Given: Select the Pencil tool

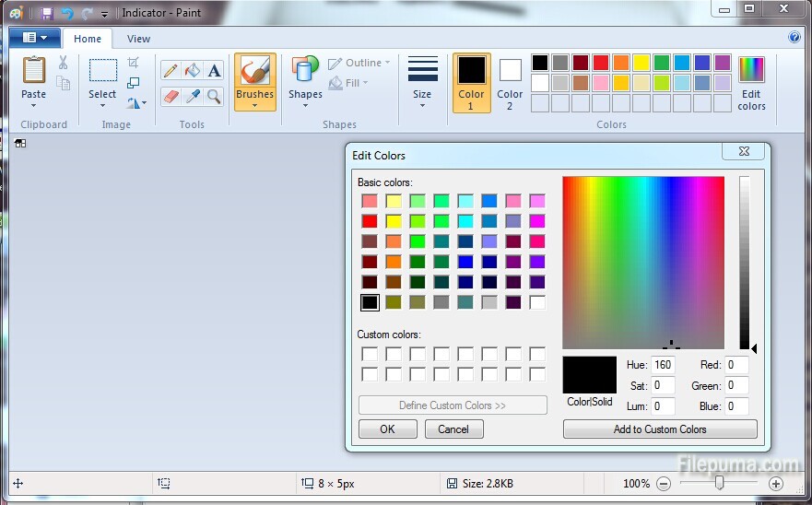Looking at the screenshot, I should pyautogui.click(x=171, y=71).
